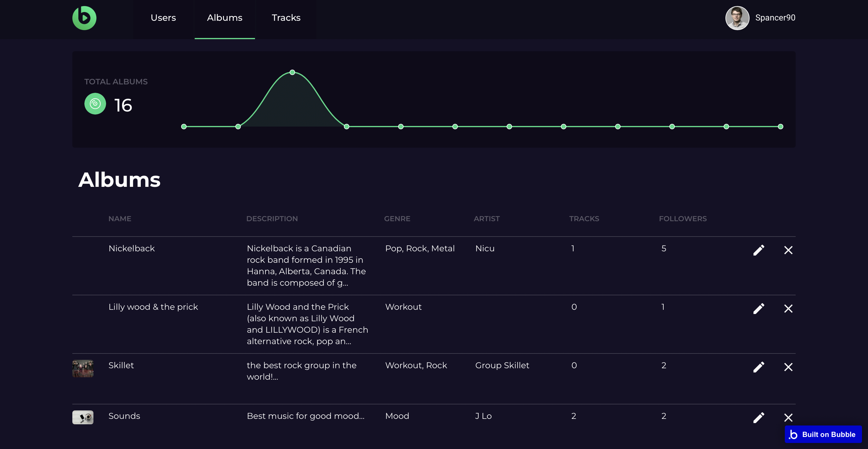This screenshot has width=868, height=449.
Task: Open the Skillet album cover thumbnail
Action: [x=83, y=368]
